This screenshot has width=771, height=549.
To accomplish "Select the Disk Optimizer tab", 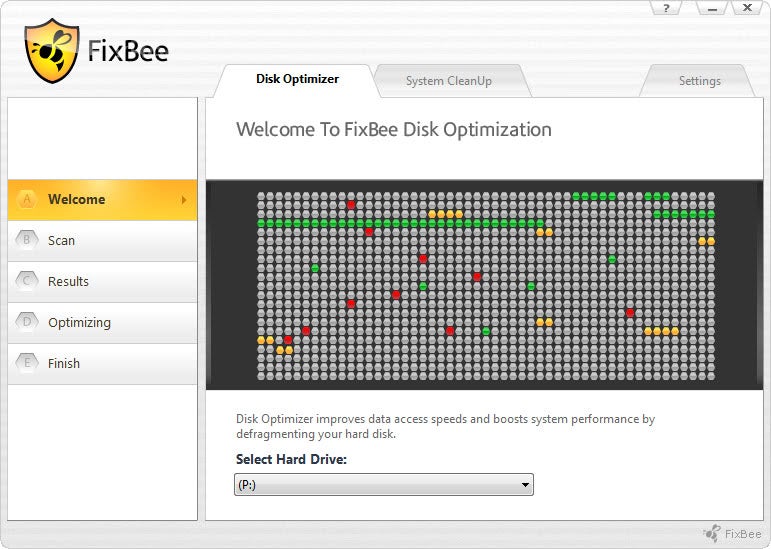I will pyautogui.click(x=297, y=79).
